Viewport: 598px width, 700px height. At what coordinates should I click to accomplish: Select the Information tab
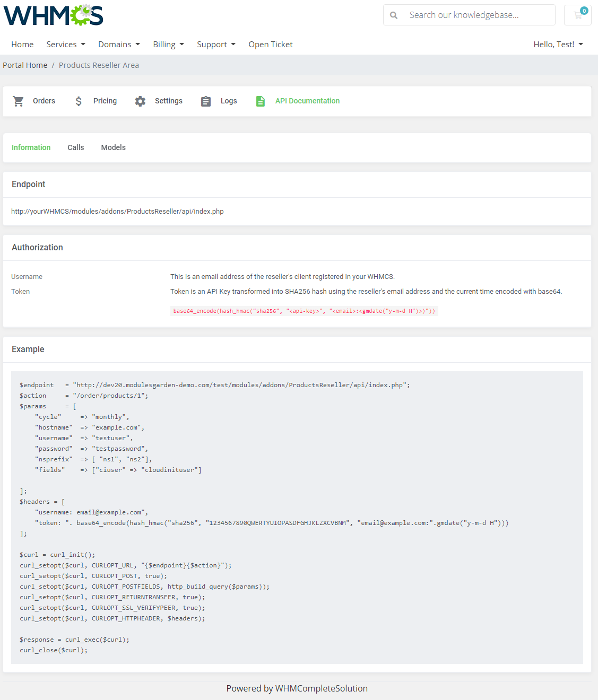(31, 147)
